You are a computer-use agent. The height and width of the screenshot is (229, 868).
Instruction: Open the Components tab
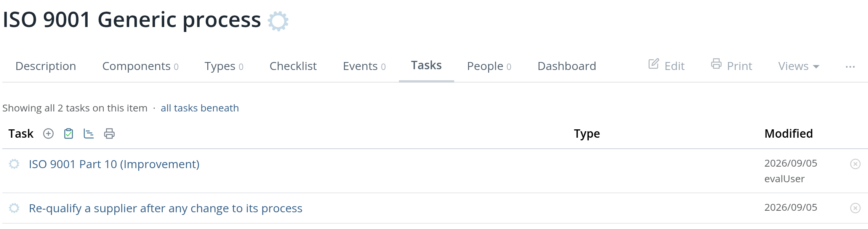point(140,66)
